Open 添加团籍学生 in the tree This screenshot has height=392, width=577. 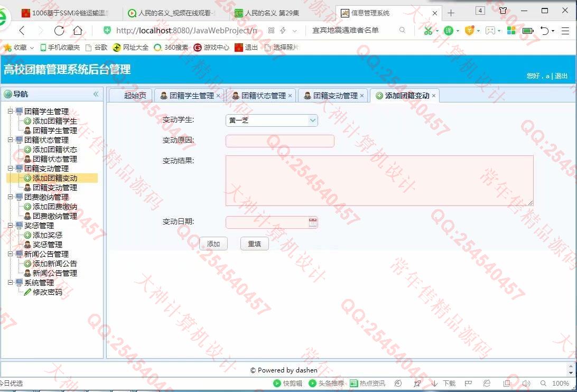pyautogui.click(x=54, y=121)
